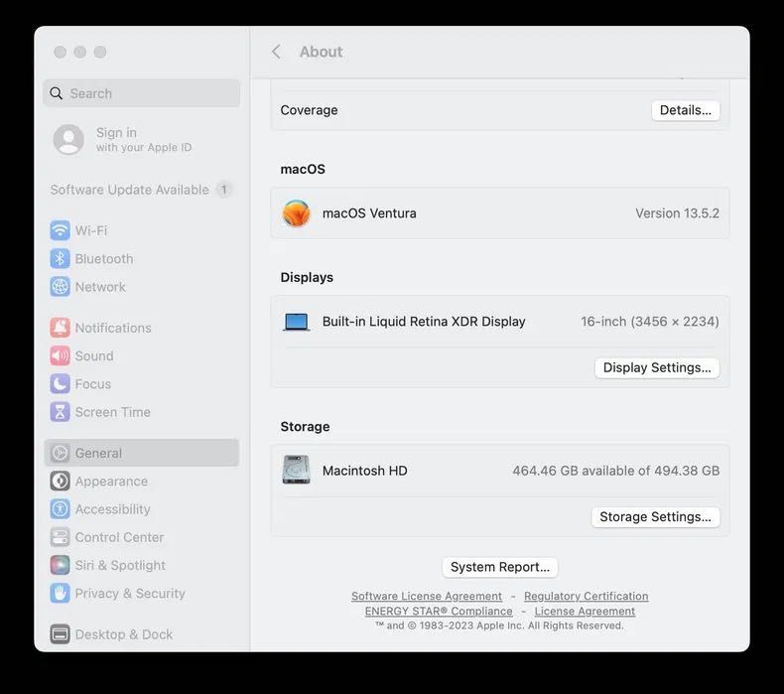This screenshot has width=784, height=694.
Task: Click the General gear icon
Action: (x=60, y=453)
